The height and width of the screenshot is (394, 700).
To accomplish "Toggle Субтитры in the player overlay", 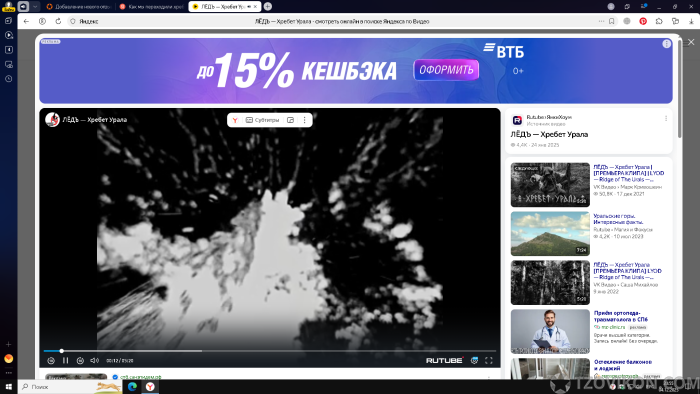I will 262,120.
